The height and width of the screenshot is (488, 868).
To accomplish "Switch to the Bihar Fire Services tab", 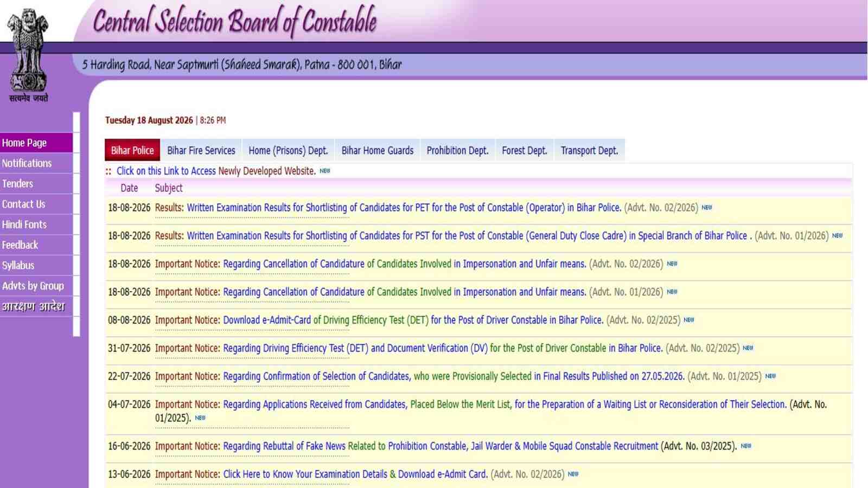I will click(201, 150).
